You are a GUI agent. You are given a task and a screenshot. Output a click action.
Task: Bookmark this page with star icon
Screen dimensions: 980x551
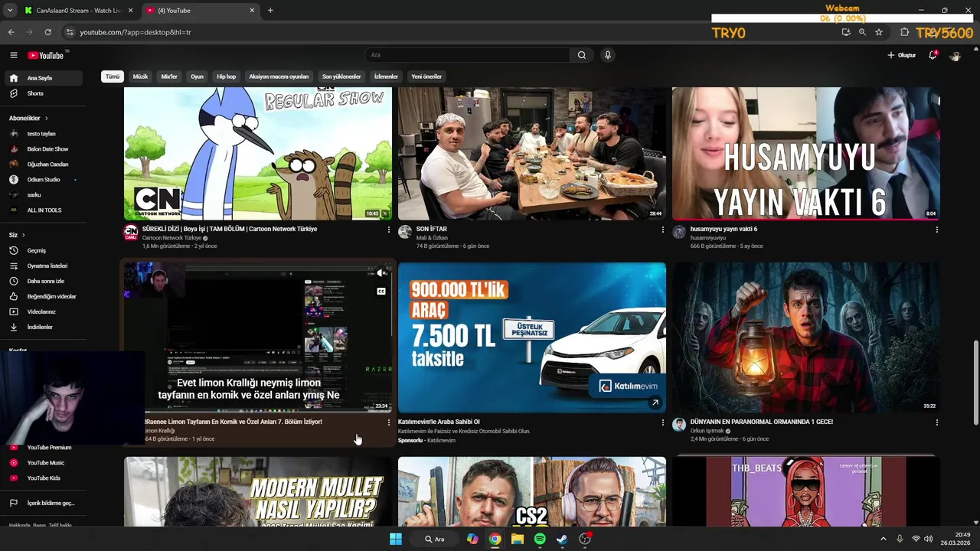click(x=879, y=32)
